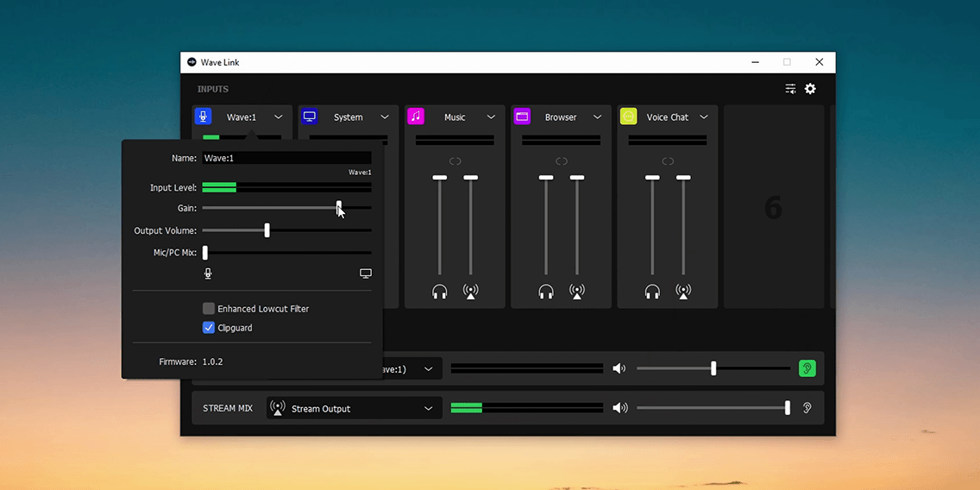Screen dimensions: 980x490
Task: Click the System channel label
Action: [x=349, y=116]
